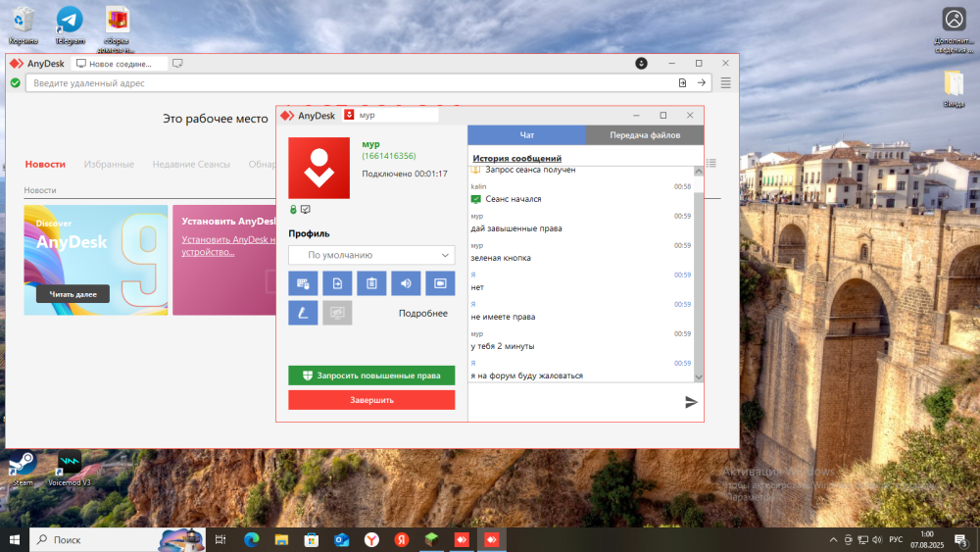Click message 'дай завышенные права'

click(x=516, y=228)
